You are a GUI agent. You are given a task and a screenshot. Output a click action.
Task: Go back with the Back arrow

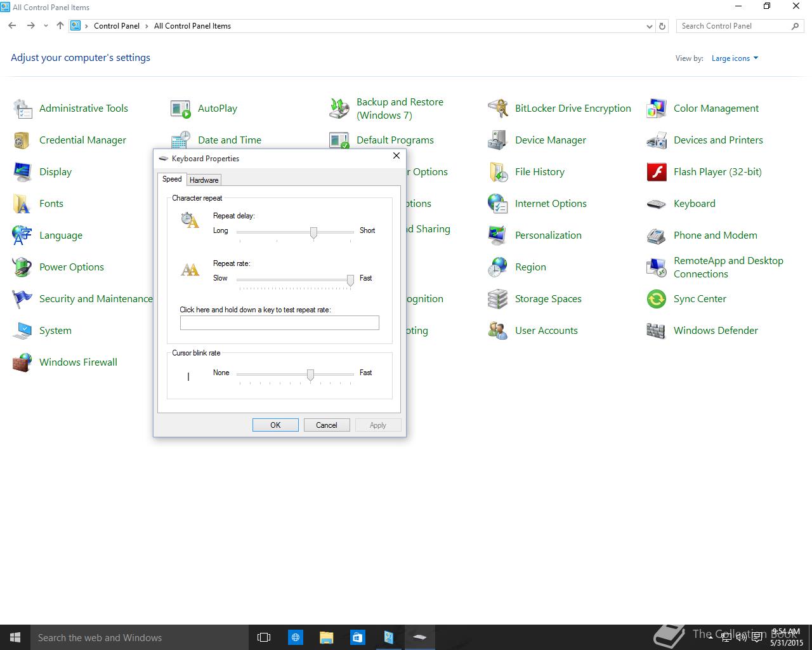12,26
